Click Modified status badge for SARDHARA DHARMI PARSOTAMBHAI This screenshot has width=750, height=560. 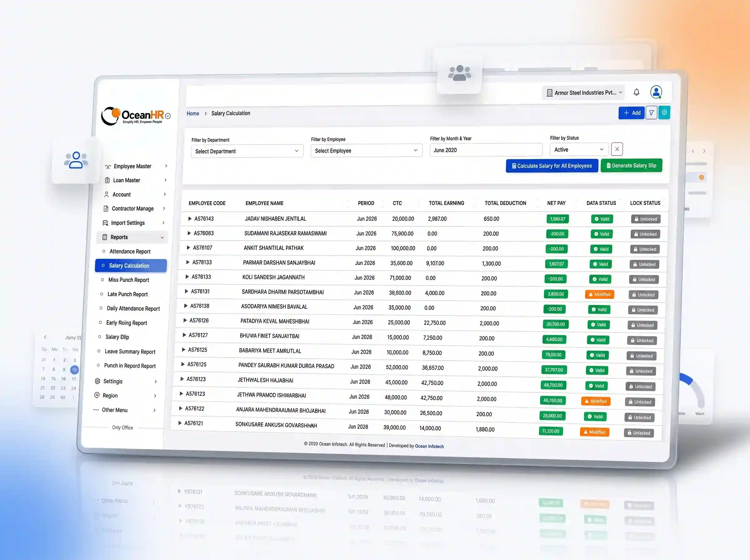click(599, 294)
